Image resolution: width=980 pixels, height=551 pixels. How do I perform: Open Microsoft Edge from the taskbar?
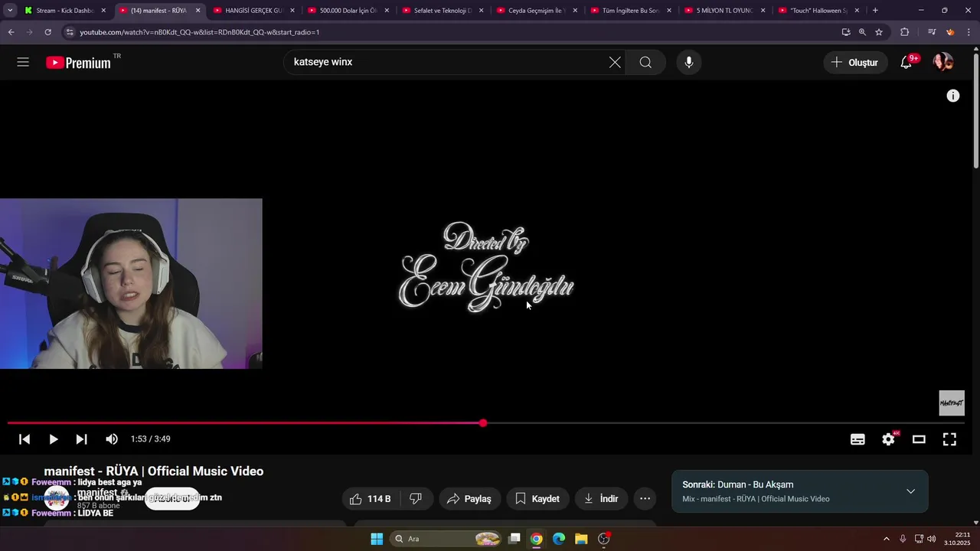pyautogui.click(x=559, y=539)
